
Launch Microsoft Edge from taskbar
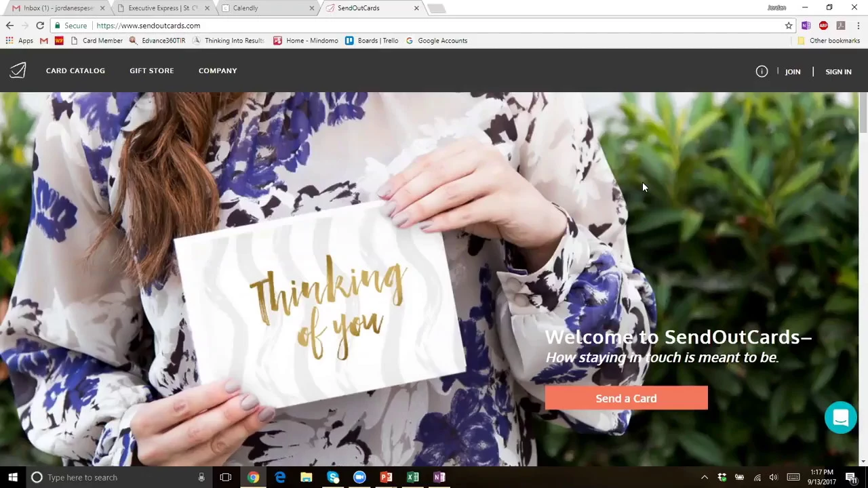pos(279,477)
